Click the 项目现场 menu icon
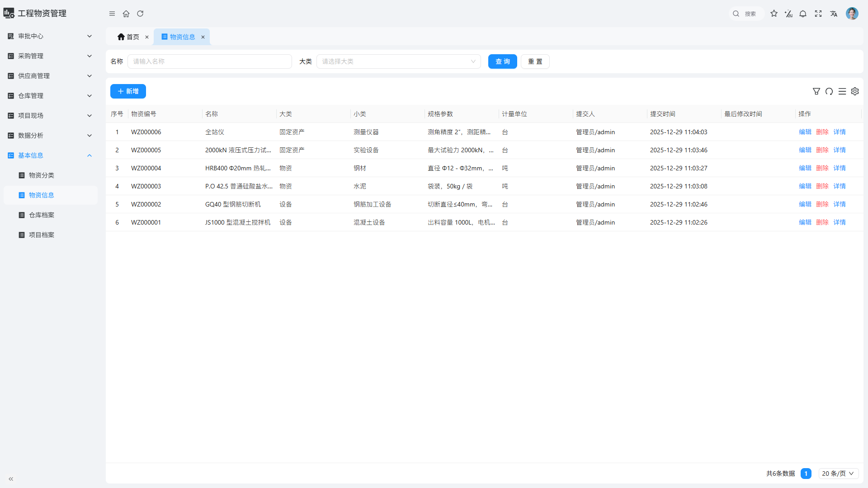 pyautogui.click(x=11, y=116)
